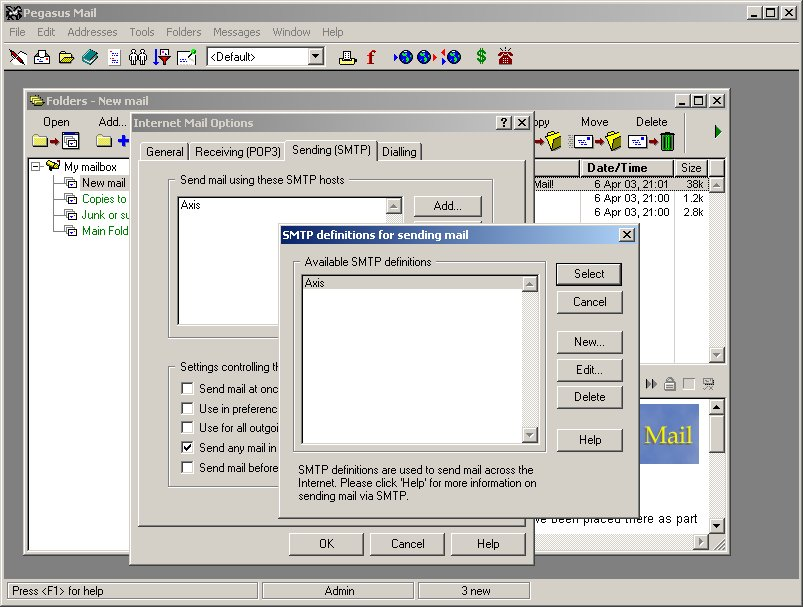
Task: Click the two people icon in toolbar
Action: 138,57
